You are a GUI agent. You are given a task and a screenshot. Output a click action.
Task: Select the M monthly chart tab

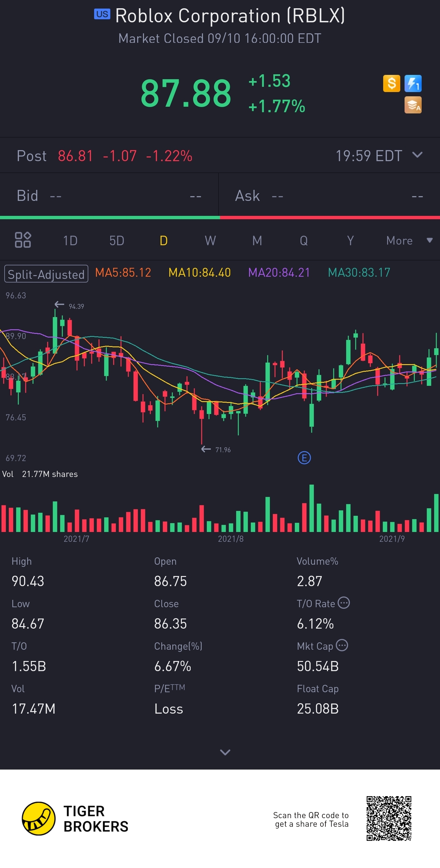click(257, 241)
